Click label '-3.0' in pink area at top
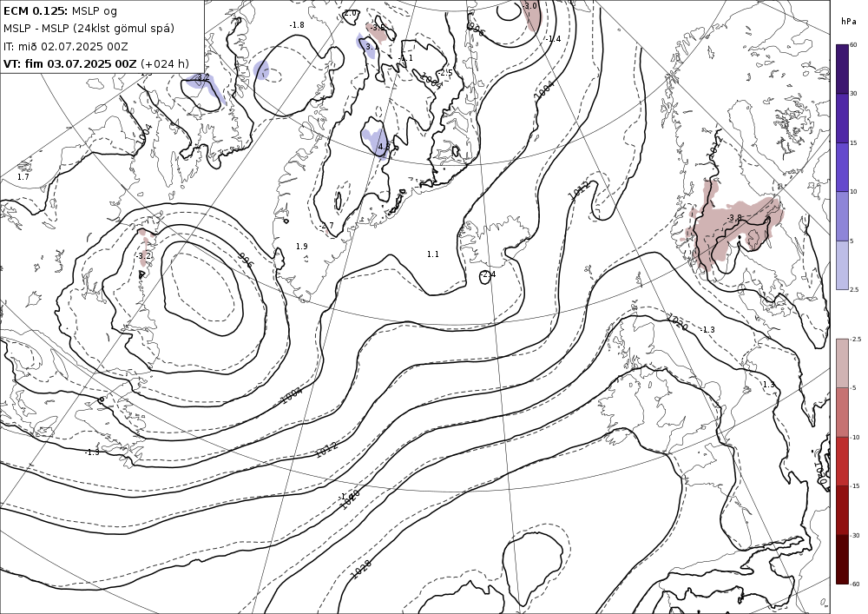 [x=529, y=6]
